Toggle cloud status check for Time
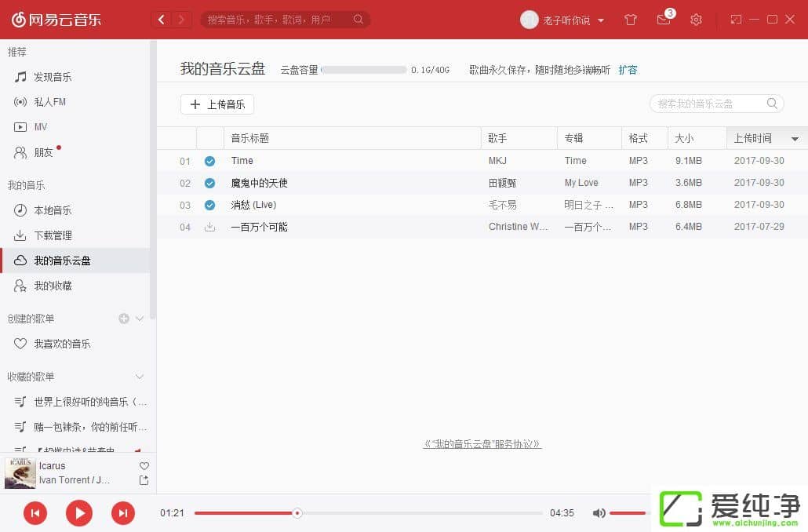This screenshot has width=808, height=532. [209, 161]
